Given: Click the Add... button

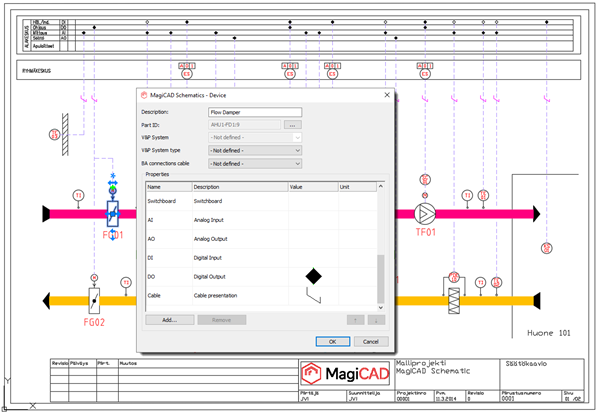Looking at the screenshot, I should [170, 320].
